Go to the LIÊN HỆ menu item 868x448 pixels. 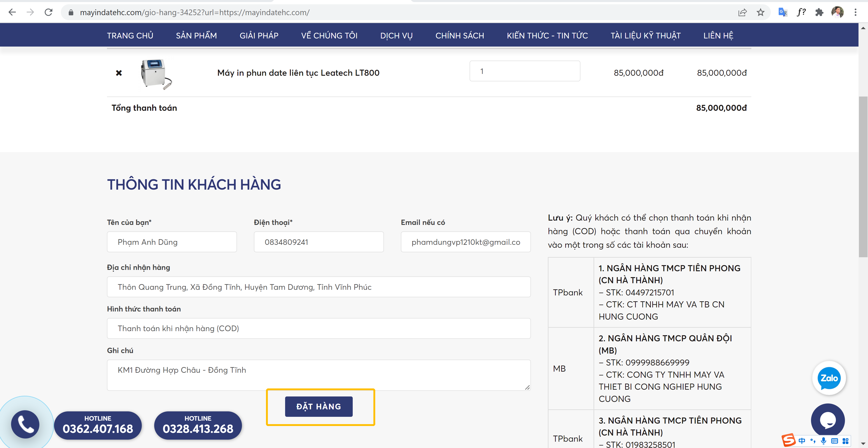[x=718, y=35]
